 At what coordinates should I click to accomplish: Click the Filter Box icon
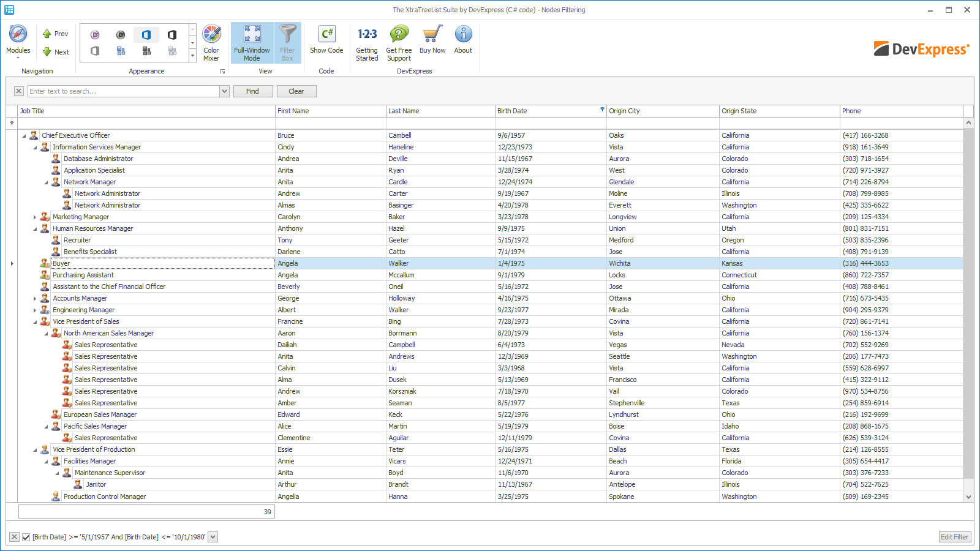pyautogui.click(x=288, y=43)
